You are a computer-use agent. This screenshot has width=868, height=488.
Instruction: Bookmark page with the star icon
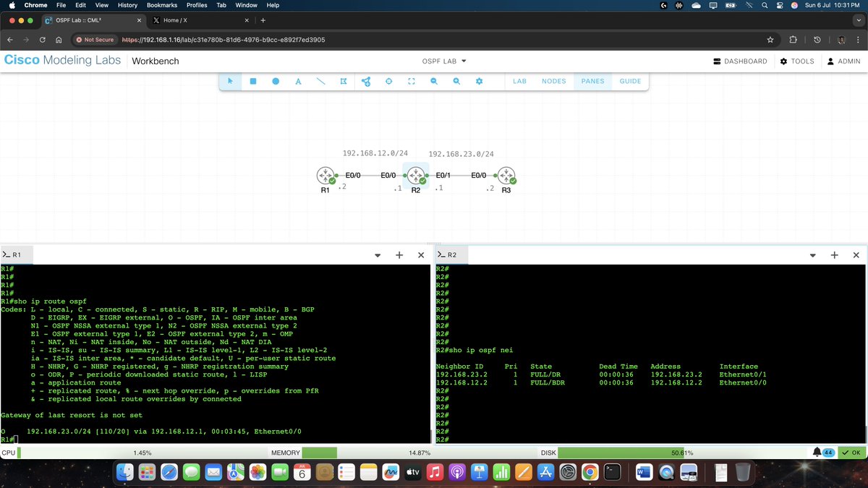[770, 40]
